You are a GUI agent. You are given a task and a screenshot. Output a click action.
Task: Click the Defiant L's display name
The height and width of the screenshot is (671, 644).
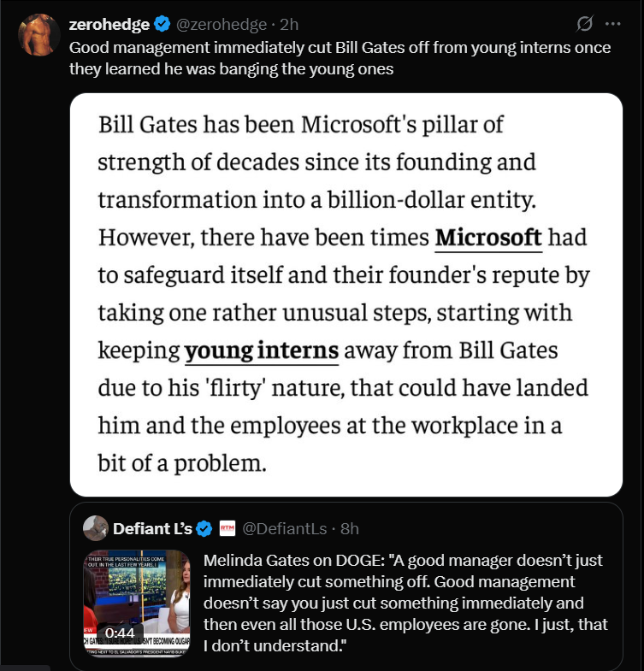pos(152,529)
